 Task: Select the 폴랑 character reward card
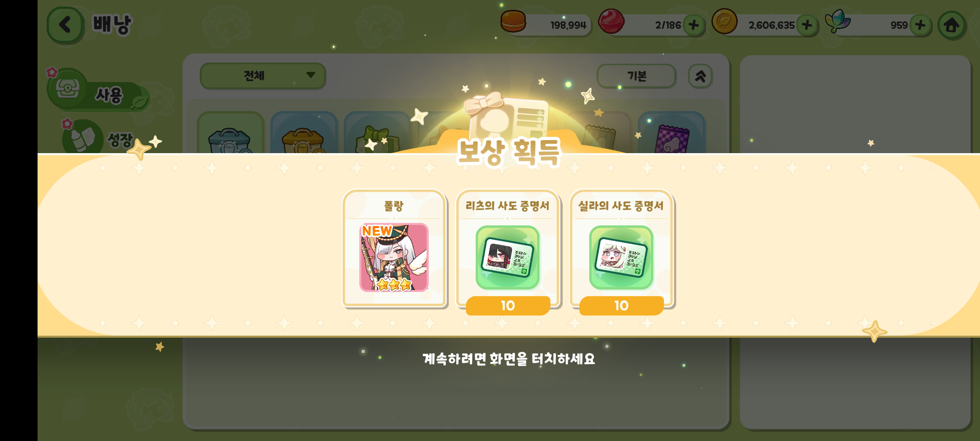coord(394,248)
